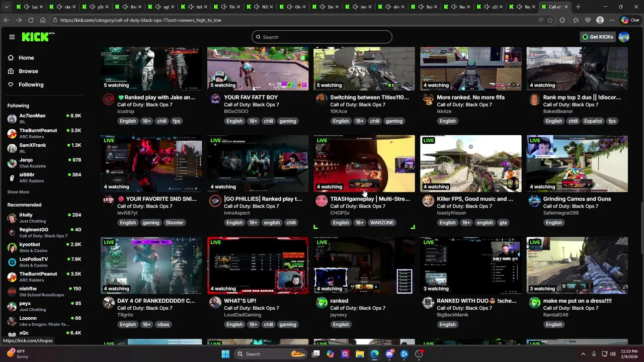Click the icudrop channel avatar

click(x=109, y=100)
